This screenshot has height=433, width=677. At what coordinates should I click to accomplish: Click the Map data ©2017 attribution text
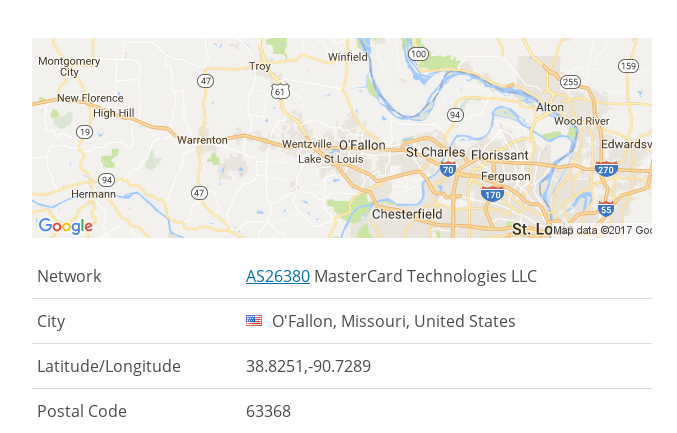point(602,231)
